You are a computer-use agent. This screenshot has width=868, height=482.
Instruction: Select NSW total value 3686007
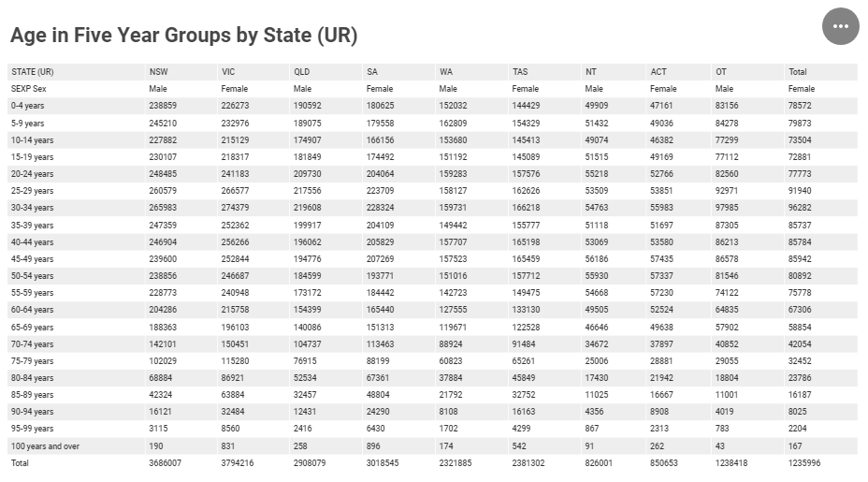pyautogui.click(x=165, y=463)
